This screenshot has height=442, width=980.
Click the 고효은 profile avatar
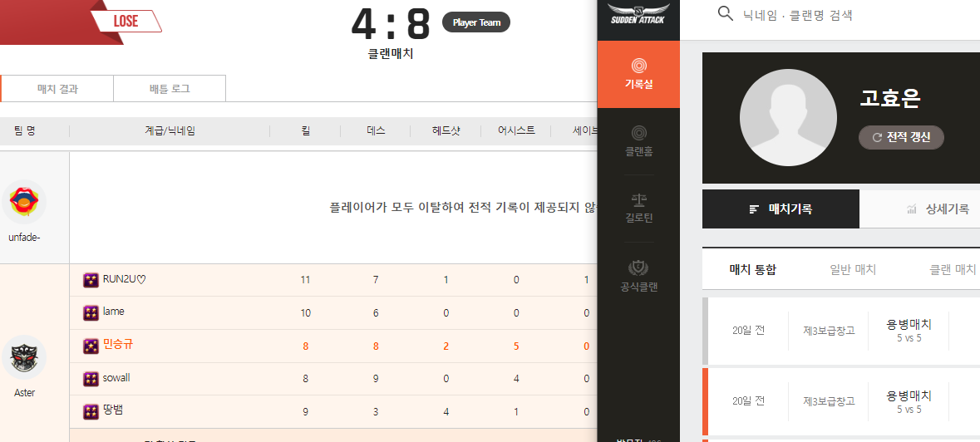pyautogui.click(x=788, y=118)
